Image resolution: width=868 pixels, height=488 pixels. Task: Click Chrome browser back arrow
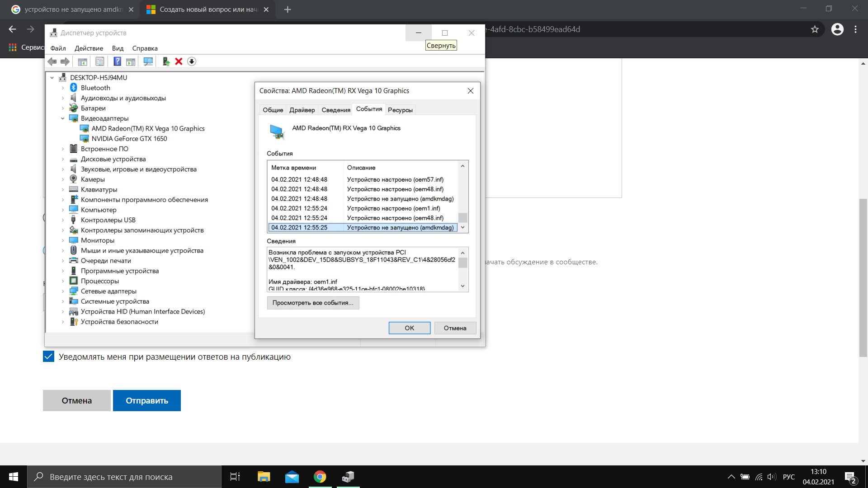click(x=12, y=29)
